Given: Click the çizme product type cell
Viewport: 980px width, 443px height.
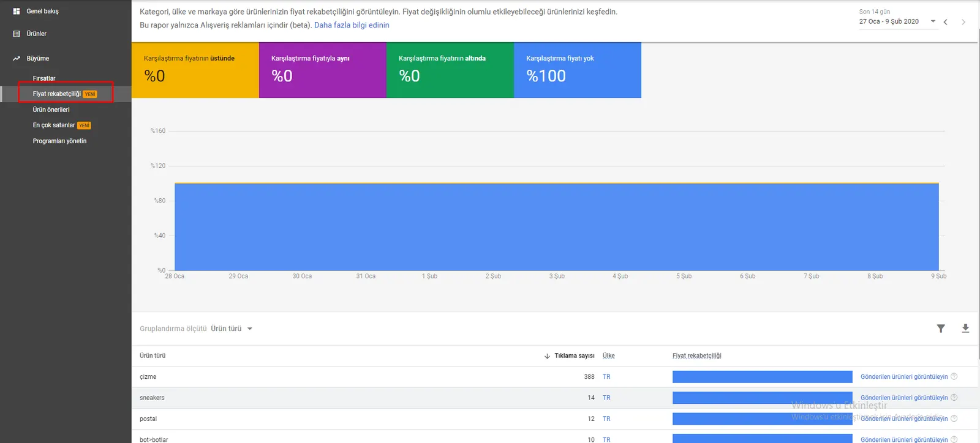Looking at the screenshot, I should (148, 377).
